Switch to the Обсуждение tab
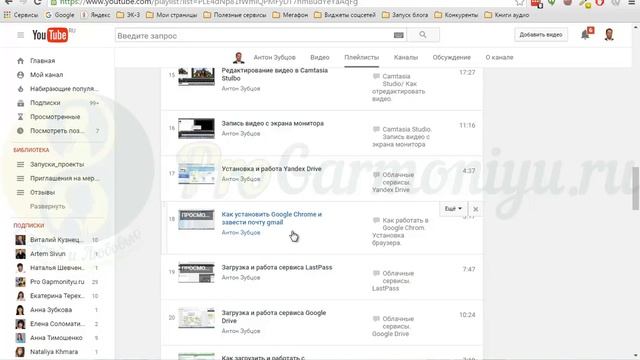The width and height of the screenshot is (640, 360). pos(451,58)
